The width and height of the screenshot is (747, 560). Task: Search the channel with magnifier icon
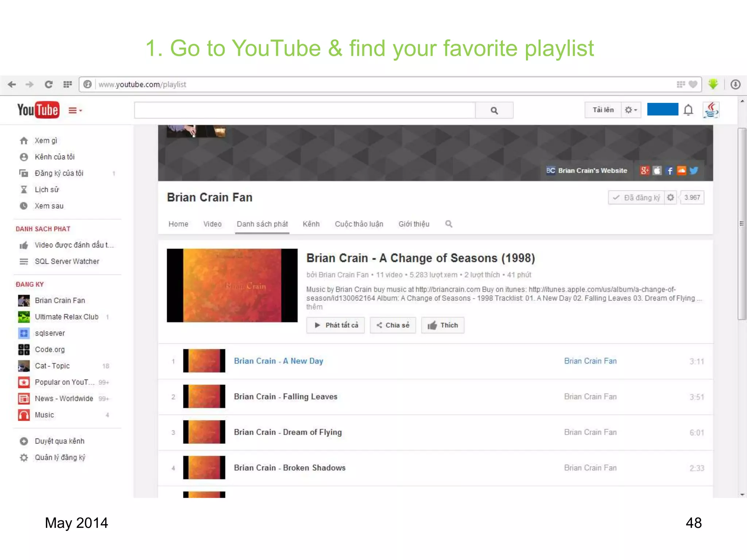click(449, 224)
